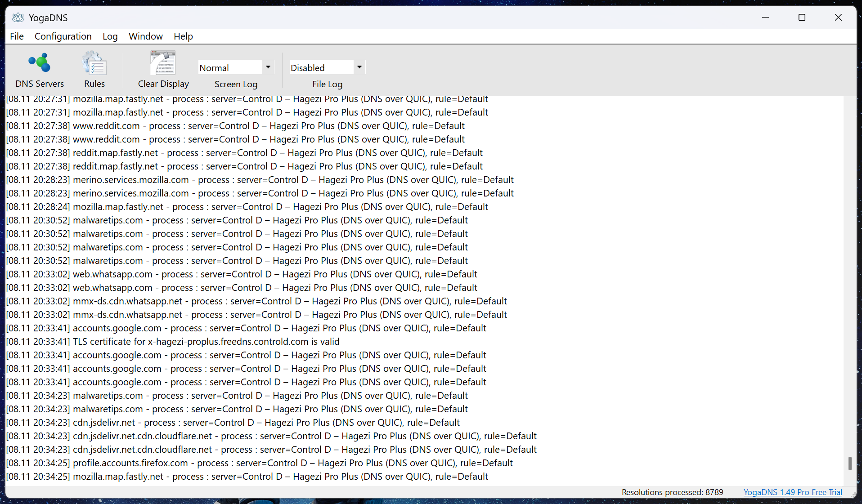The height and width of the screenshot is (504, 862).
Task: Open the File menu
Action: click(17, 36)
